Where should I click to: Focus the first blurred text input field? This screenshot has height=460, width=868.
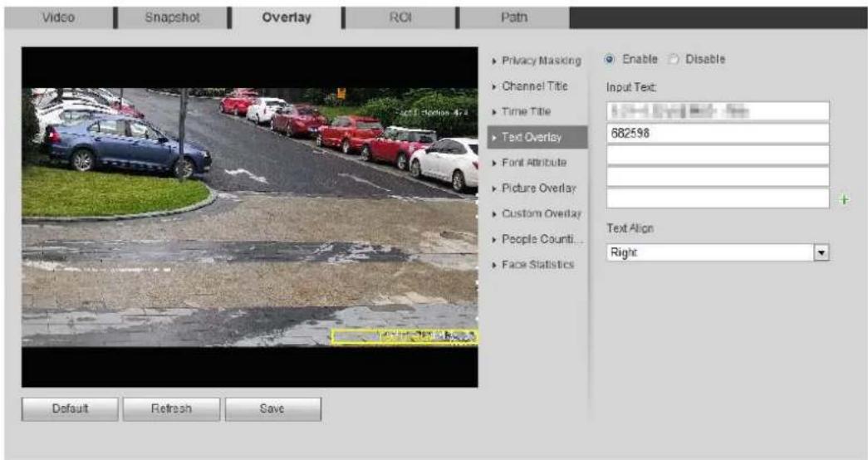(x=718, y=111)
